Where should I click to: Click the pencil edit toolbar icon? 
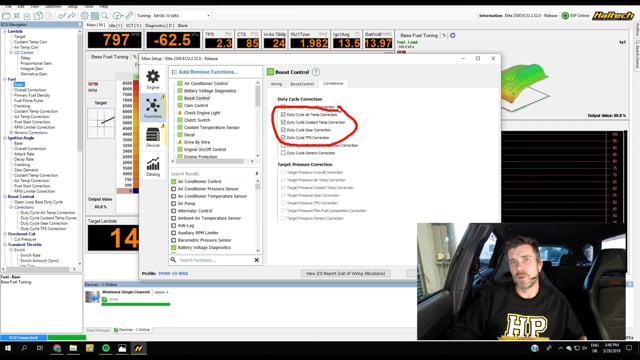[129, 16]
